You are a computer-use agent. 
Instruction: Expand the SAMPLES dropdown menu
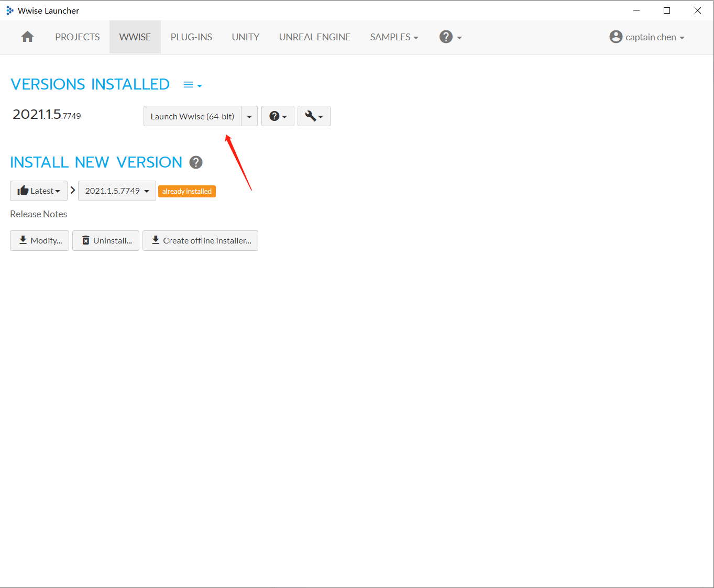(394, 37)
